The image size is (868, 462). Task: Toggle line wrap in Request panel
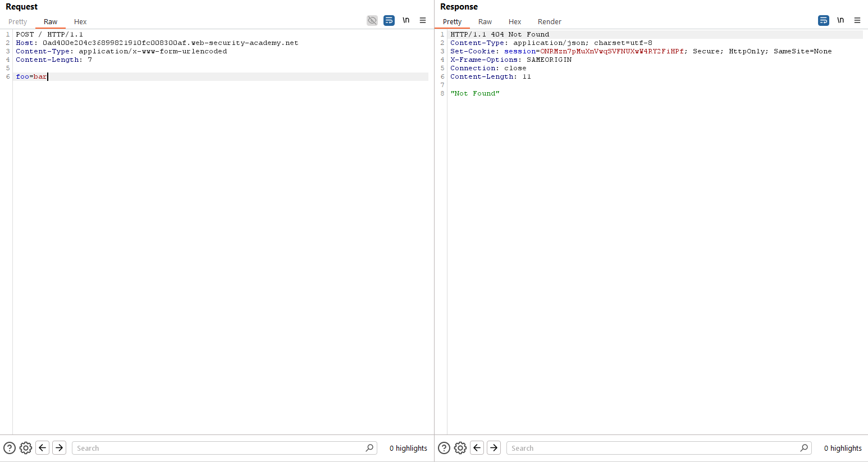click(389, 21)
